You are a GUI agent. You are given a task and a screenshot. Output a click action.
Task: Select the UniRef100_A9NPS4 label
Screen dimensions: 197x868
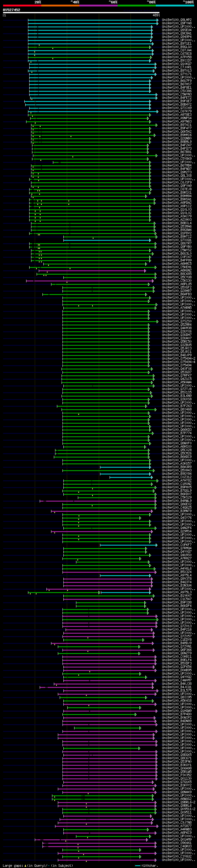177,118
